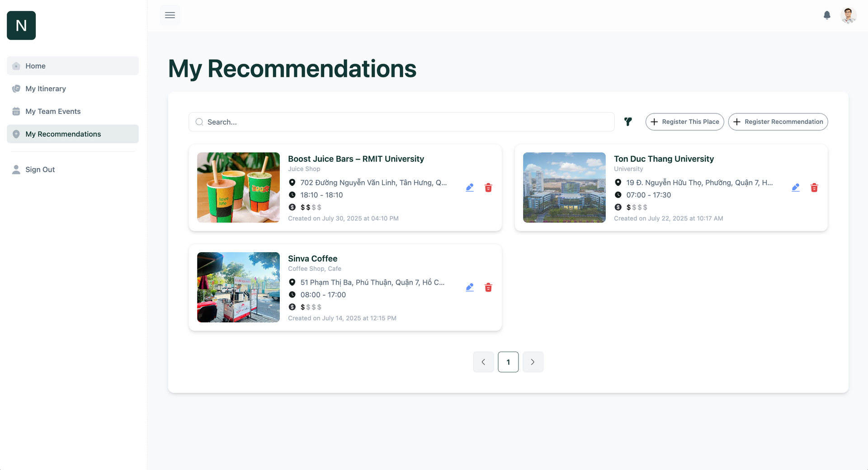Open the Sinva Coffee photo thumbnail
The image size is (868, 470).
(x=238, y=287)
